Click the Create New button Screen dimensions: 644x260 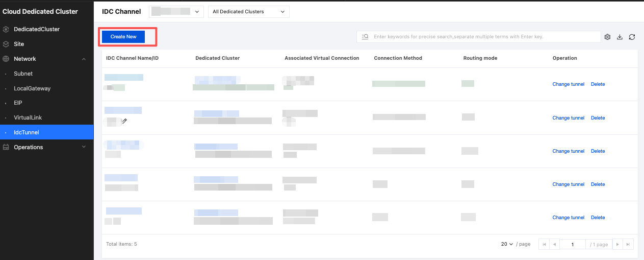tap(123, 37)
